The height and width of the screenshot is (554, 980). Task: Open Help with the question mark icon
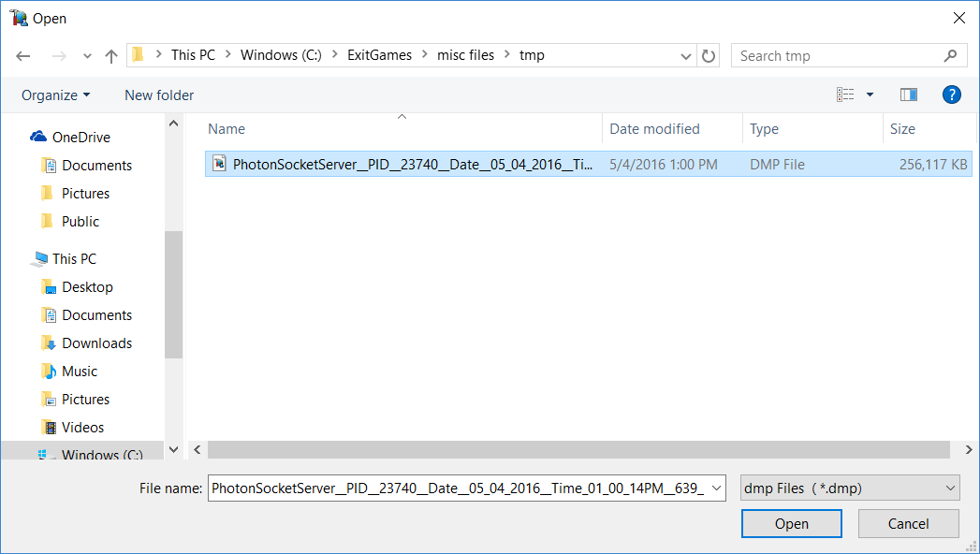click(x=951, y=94)
